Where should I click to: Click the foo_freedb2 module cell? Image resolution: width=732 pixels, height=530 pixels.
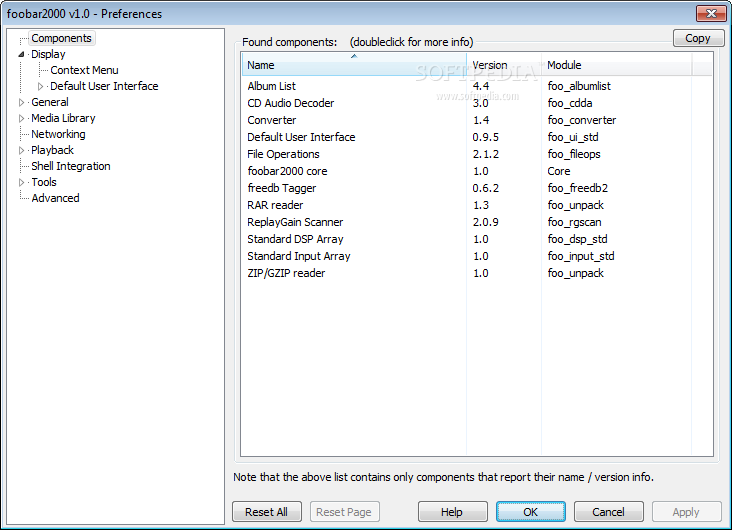[577, 188]
